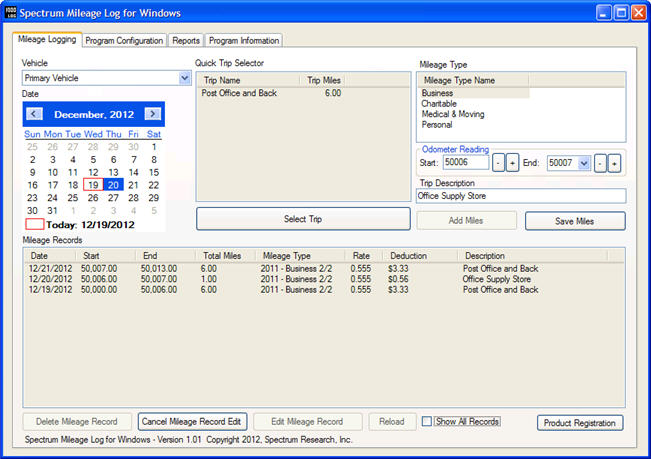Increase the Start odometer reading

click(512, 163)
